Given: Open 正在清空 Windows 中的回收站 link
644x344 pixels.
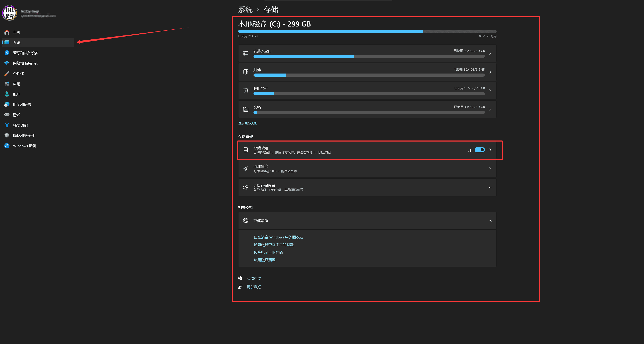Looking at the screenshot, I should pyautogui.click(x=278, y=237).
